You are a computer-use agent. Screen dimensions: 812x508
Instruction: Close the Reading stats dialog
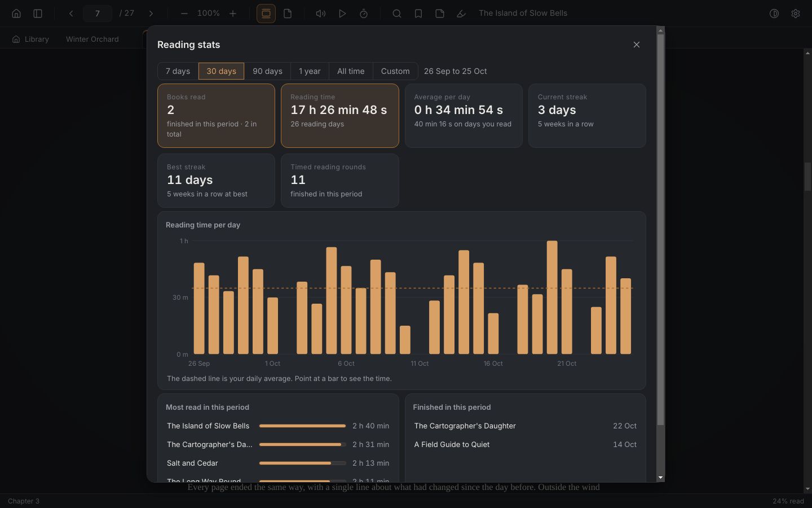[x=637, y=45]
